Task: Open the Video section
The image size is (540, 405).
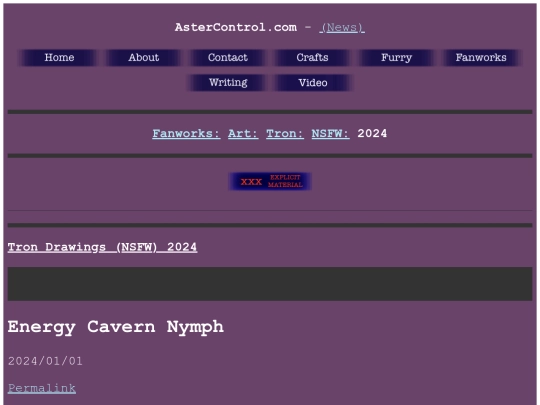Action: pyautogui.click(x=313, y=83)
